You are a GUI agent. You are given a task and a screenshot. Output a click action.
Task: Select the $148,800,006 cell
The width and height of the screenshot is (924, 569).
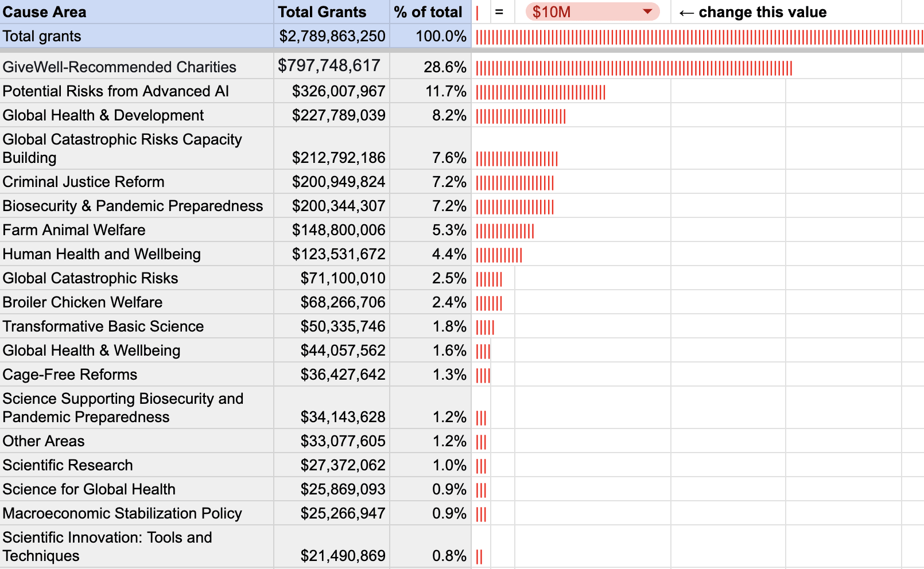[332, 230]
